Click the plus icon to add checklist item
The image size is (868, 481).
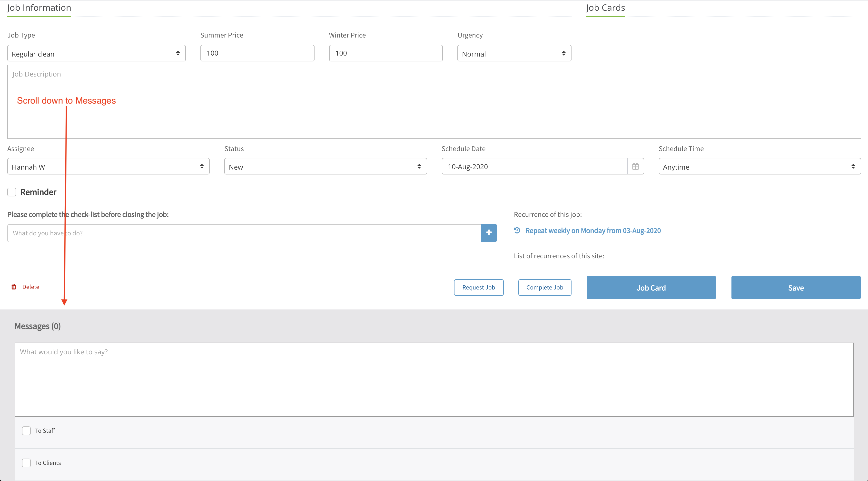coord(489,233)
